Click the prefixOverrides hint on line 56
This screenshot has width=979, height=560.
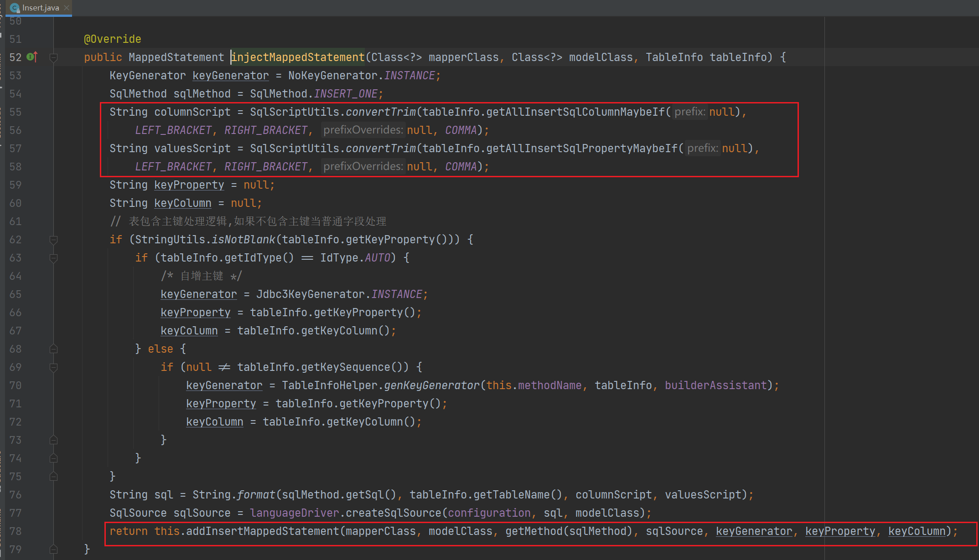pyautogui.click(x=363, y=130)
